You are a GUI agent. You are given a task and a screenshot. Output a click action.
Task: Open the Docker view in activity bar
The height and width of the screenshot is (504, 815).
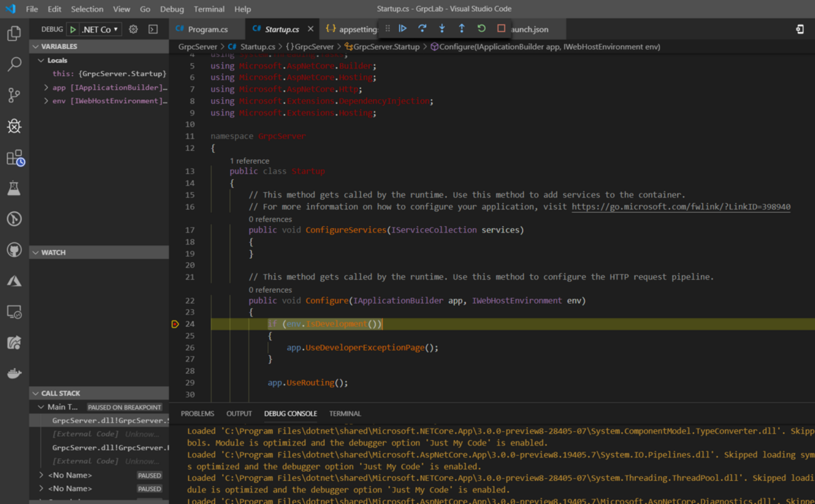coord(14,373)
